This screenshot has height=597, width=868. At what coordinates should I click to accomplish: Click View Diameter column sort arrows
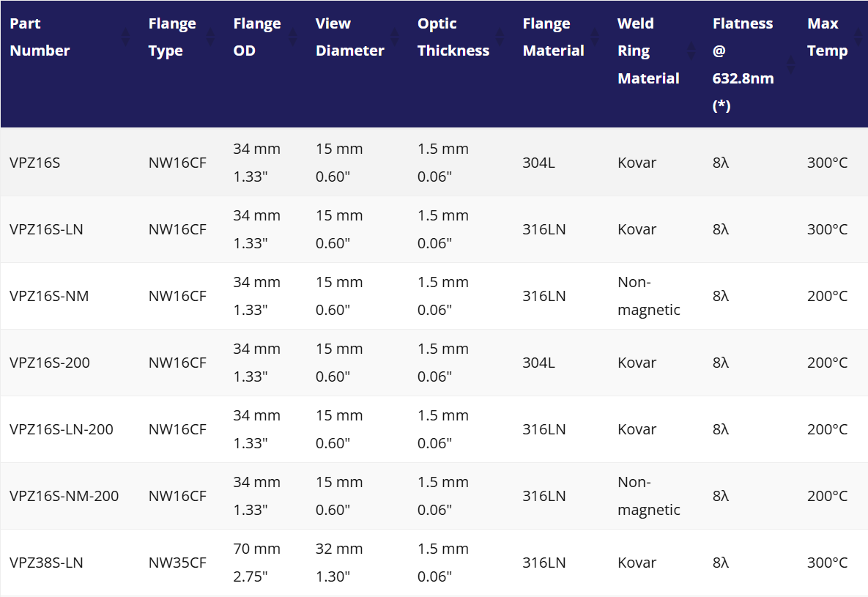[395, 37]
